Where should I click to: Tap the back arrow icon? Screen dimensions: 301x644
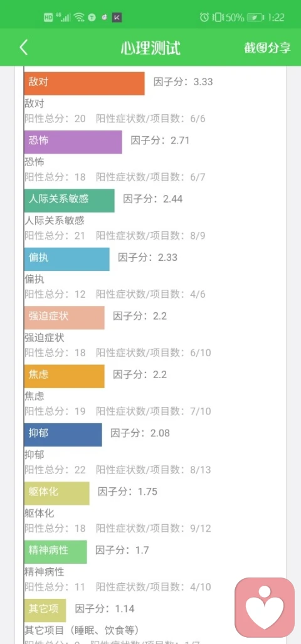point(24,48)
